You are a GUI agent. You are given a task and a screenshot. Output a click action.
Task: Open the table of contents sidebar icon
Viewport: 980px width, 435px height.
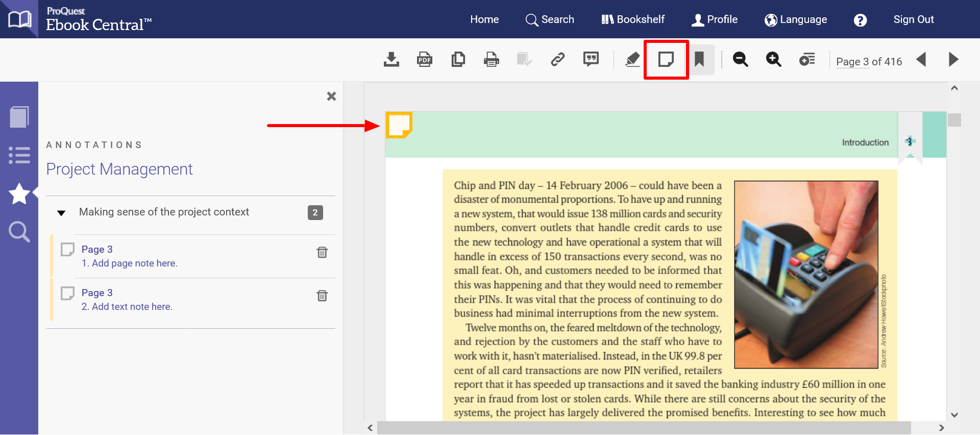(x=19, y=155)
